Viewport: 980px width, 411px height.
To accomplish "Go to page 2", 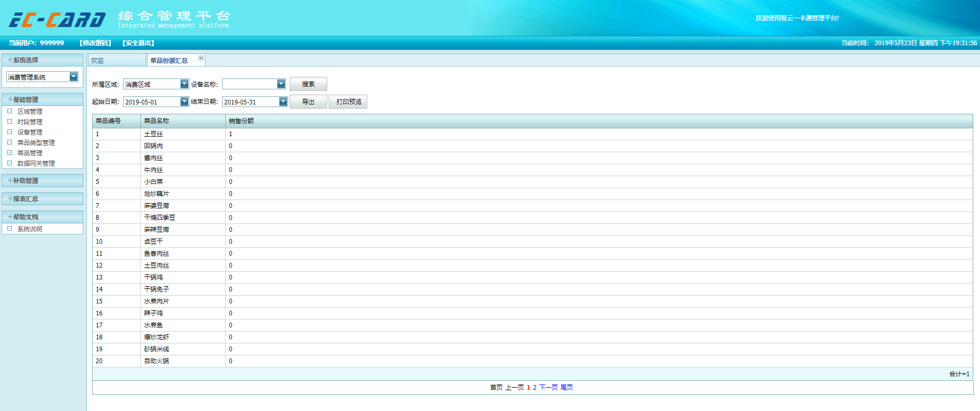I will pyautogui.click(x=535, y=388).
